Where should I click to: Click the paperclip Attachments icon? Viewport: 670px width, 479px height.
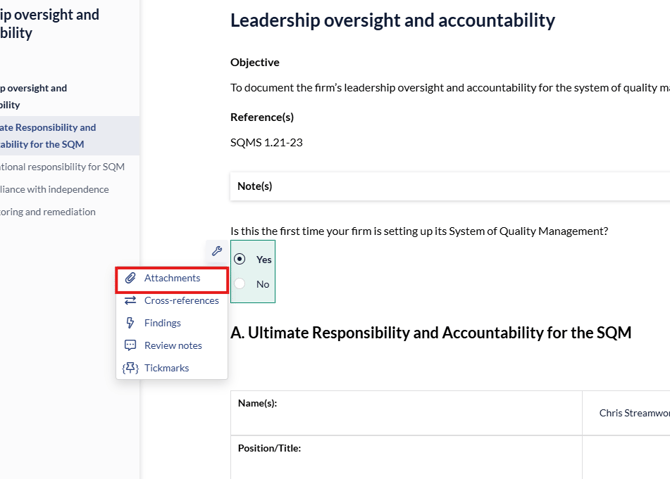[x=130, y=278]
